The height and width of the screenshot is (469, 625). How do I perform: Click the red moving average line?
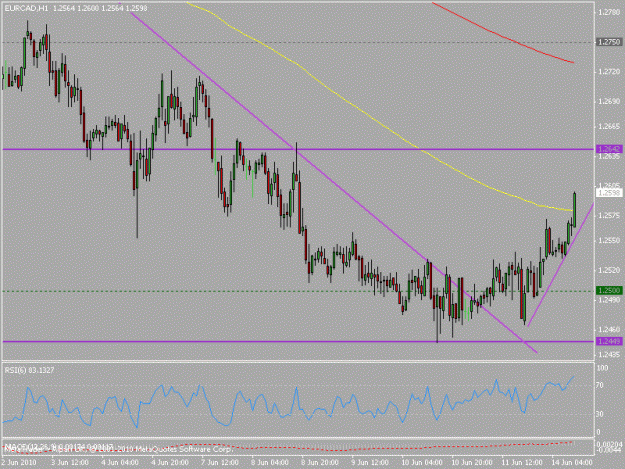[x=503, y=36]
